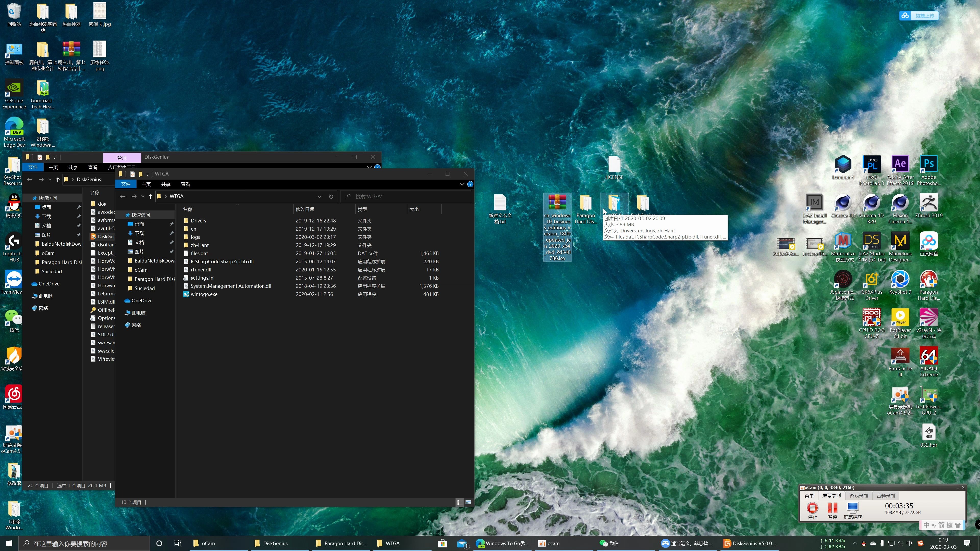The width and height of the screenshot is (980, 551).
Task: Select wintogo.exe in WTGA folder
Action: tap(204, 294)
